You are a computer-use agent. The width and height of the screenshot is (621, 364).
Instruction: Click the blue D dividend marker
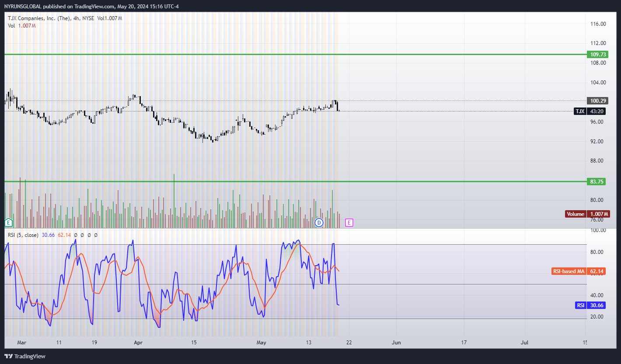[x=319, y=223]
